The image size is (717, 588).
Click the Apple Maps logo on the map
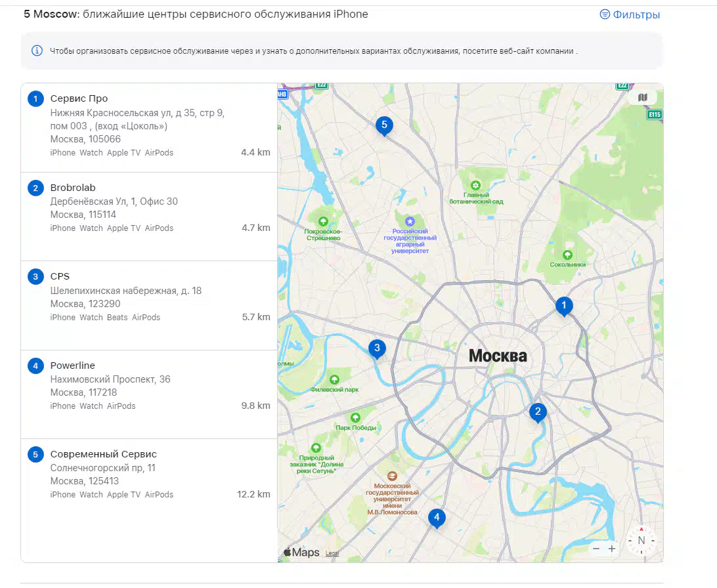pyautogui.click(x=301, y=553)
